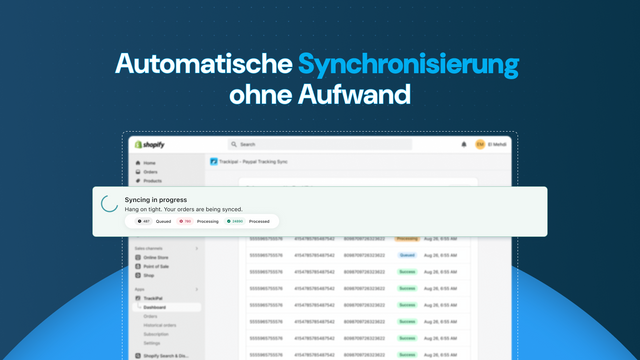This screenshot has height=360, width=640.
Task: Click the TrackiPal app icon in the sidebar
Action: click(138, 298)
